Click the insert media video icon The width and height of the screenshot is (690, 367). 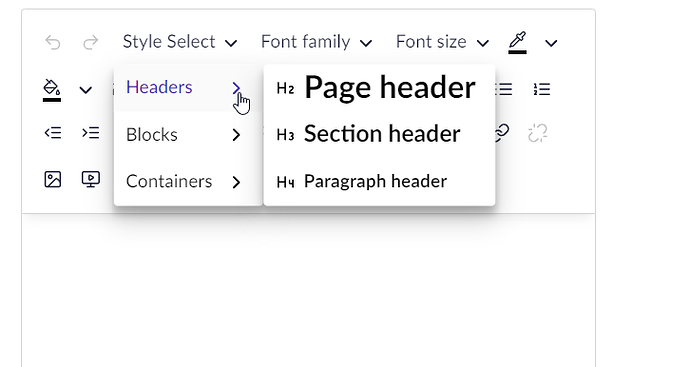coord(91,180)
